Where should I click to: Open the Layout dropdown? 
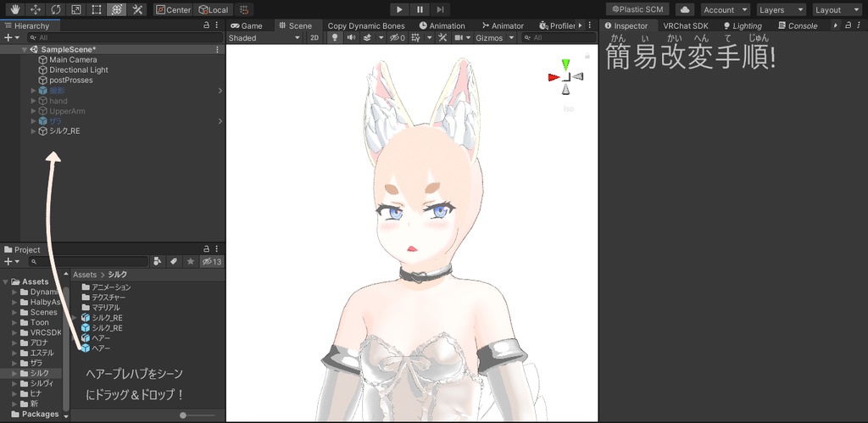pos(837,9)
